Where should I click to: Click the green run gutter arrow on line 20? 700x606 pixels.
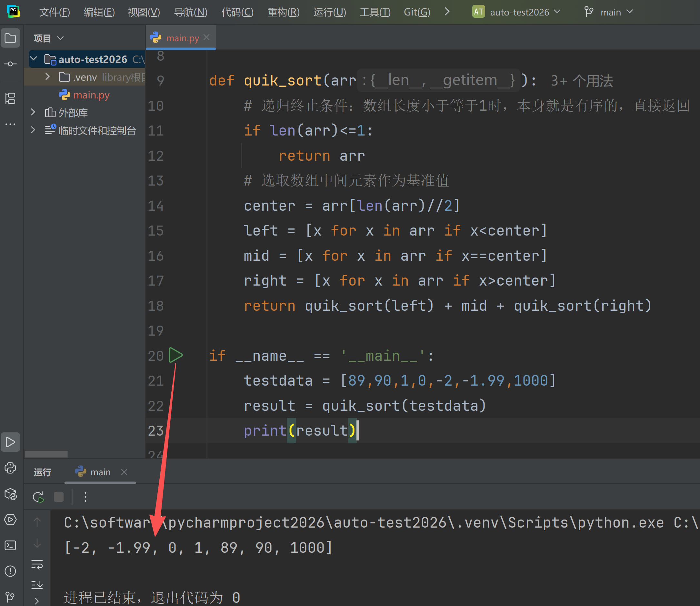[x=175, y=355]
